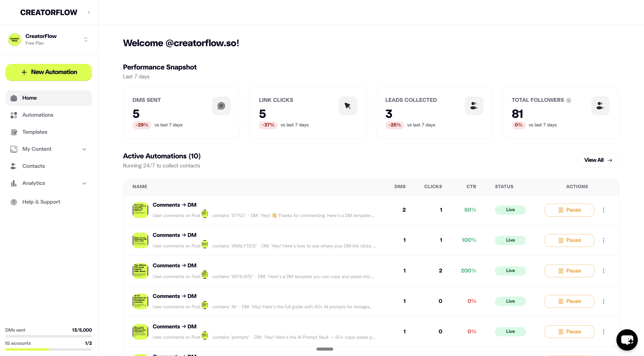Expand the My Content section
This screenshot has height=356, width=644.
tap(84, 149)
